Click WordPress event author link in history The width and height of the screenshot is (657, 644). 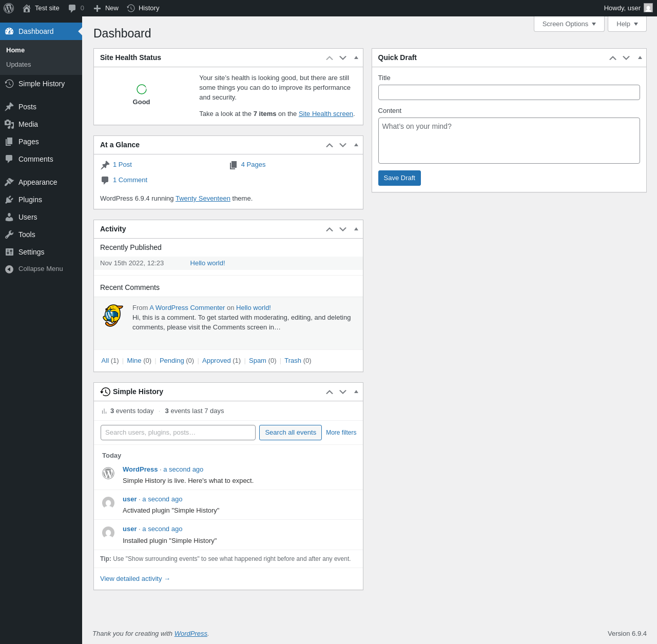(140, 470)
